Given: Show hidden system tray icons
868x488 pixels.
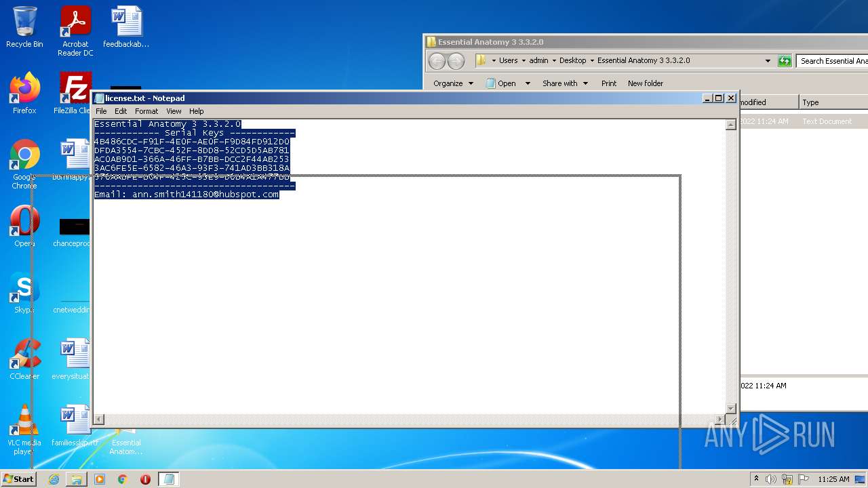Looking at the screenshot, I should [756, 479].
